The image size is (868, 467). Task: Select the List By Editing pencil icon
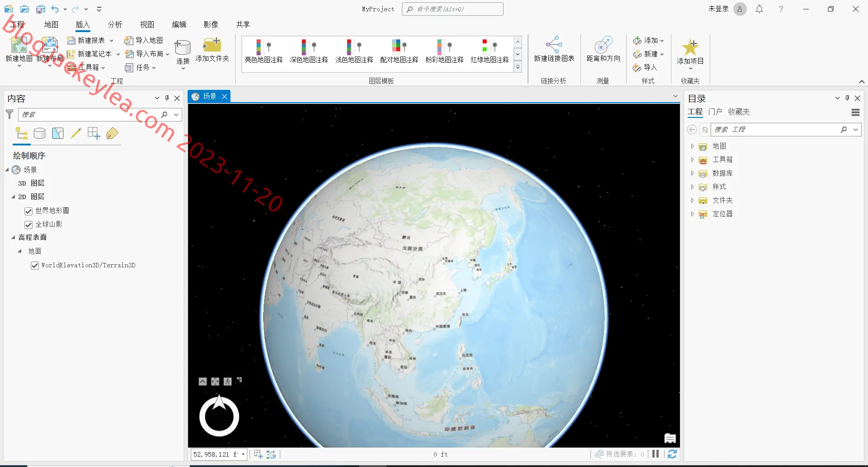point(75,133)
